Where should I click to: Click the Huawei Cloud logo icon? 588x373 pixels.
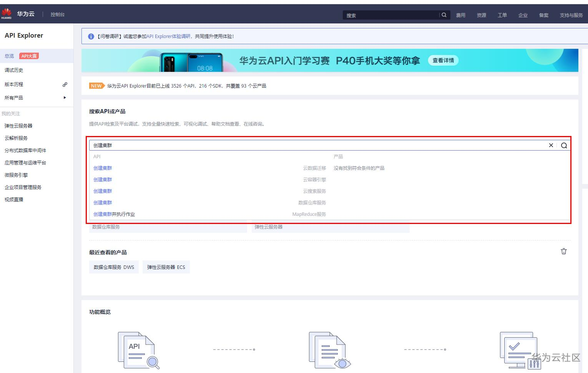click(6, 13)
